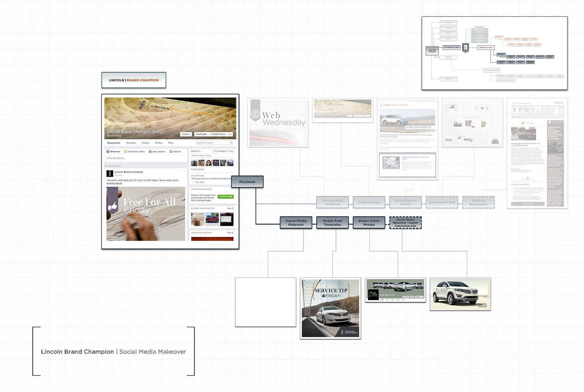Click the globe badge on Web Wednesday graphic

click(x=255, y=114)
